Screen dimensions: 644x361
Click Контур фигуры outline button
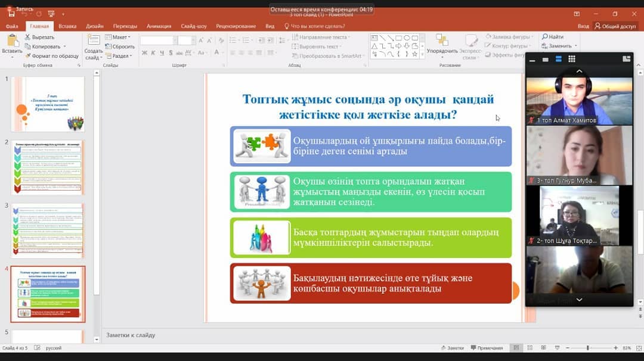tap(509, 46)
